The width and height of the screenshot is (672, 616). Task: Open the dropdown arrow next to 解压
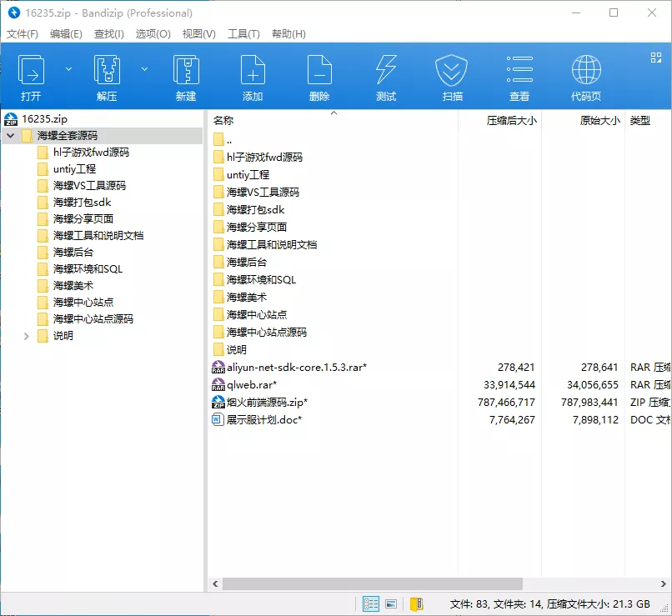pyautogui.click(x=144, y=70)
